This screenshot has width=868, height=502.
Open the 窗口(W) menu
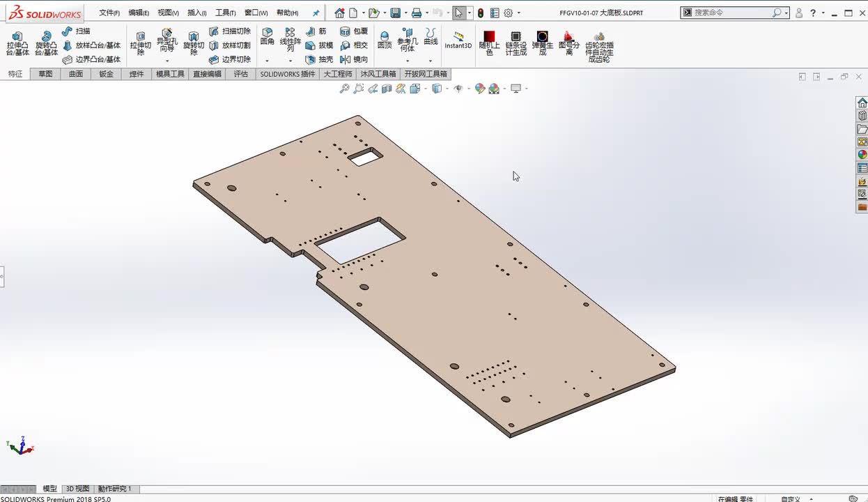point(256,13)
